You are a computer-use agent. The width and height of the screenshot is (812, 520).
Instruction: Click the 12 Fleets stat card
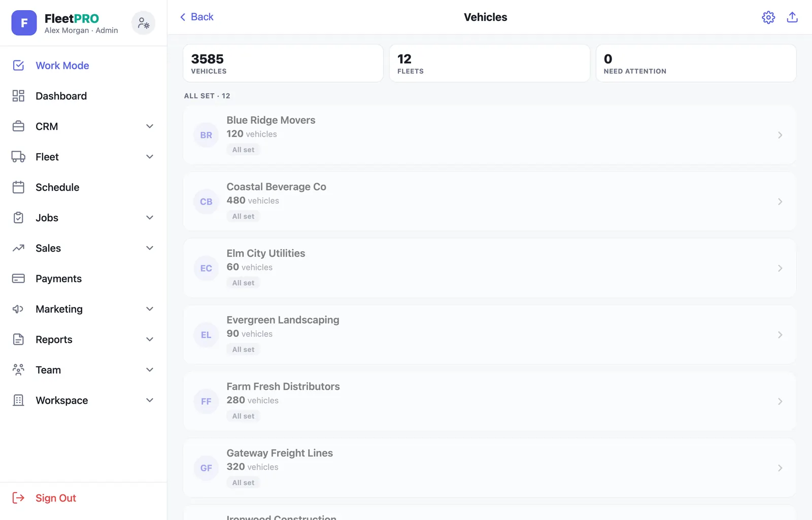point(490,63)
